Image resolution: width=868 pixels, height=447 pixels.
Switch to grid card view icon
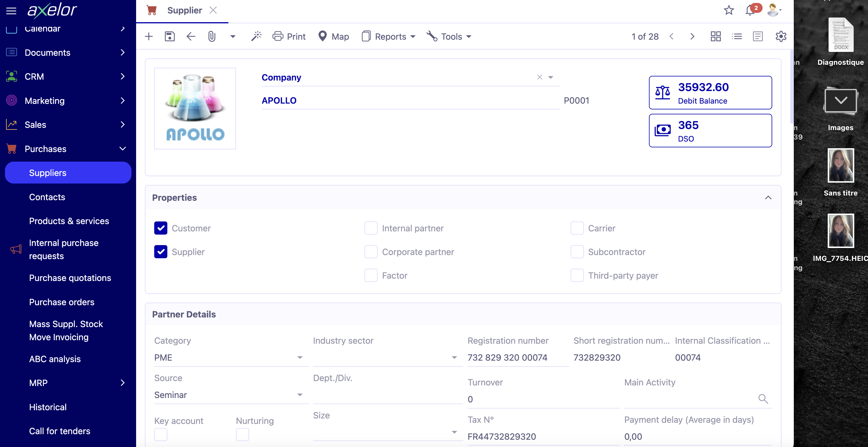716,36
